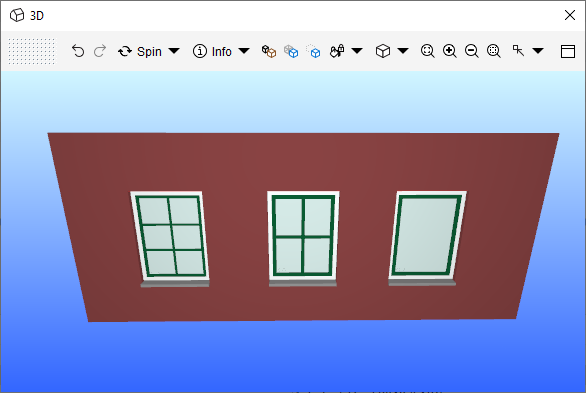Click the zoom selection magnifier icon
The height and width of the screenshot is (393, 586).
point(494,51)
